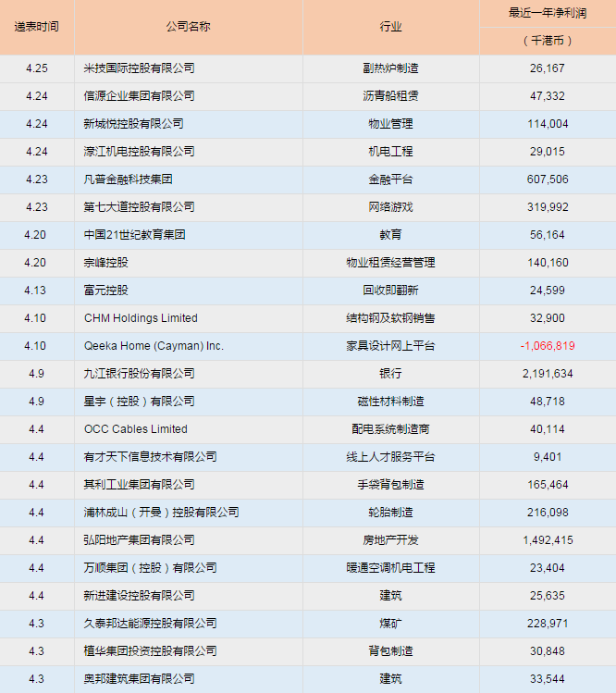Select 奥邦建筑集团有限公司 in the last row
The height and width of the screenshot is (693, 616).
140,679
